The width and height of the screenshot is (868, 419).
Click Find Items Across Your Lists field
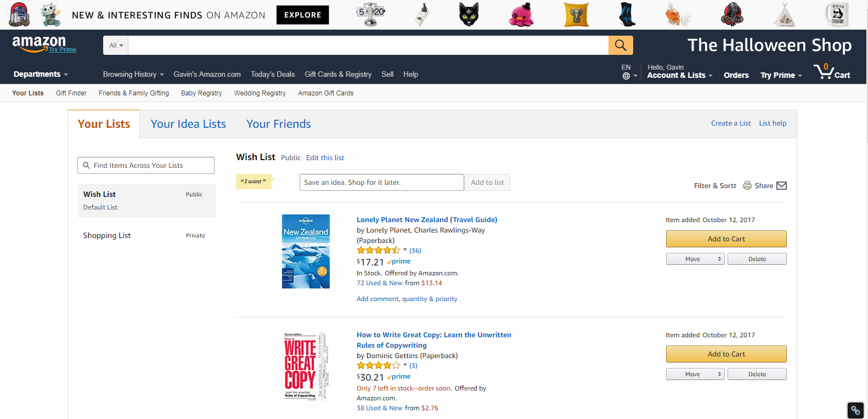tap(146, 165)
